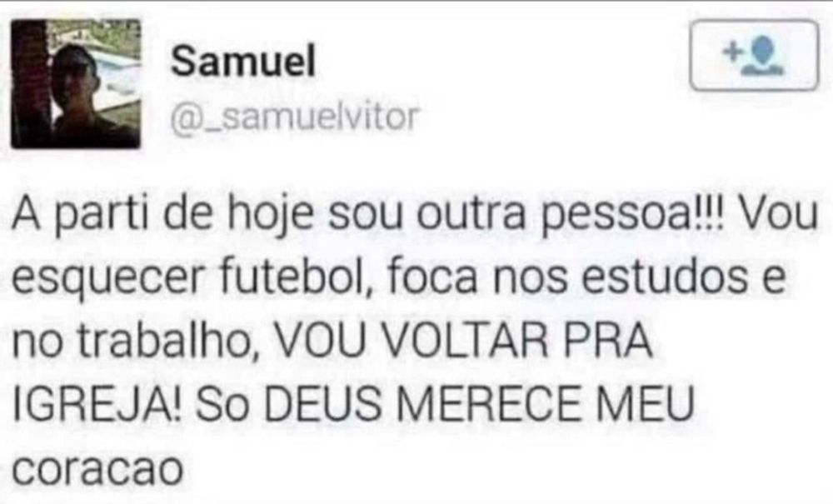Click the follow user icon button
Viewport: 833px width, 504px height.
coord(754,55)
